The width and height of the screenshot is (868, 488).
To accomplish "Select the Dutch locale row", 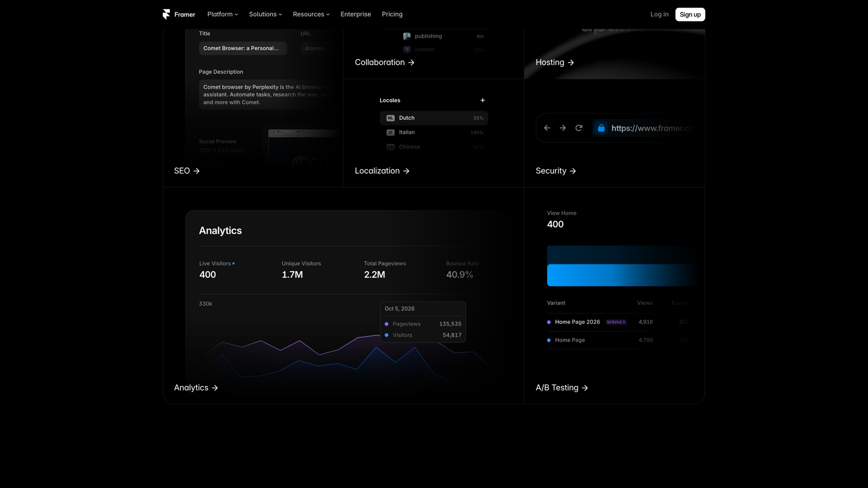I will click(434, 118).
